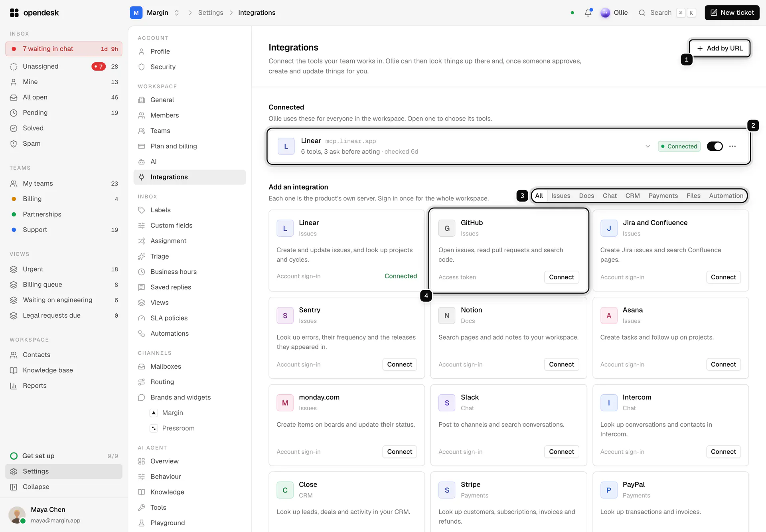Connect the GitHub integration
Viewport: 766px width, 532px height.
click(561, 277)
